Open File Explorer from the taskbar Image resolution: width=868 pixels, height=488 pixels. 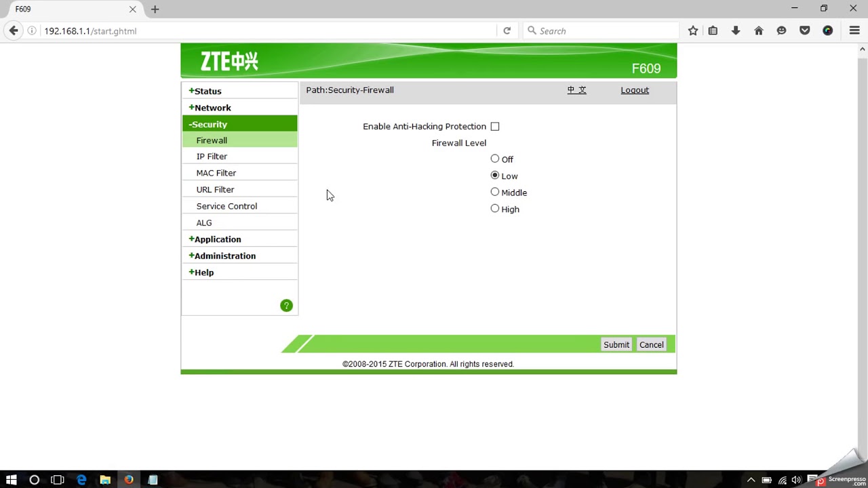[105, 480]
